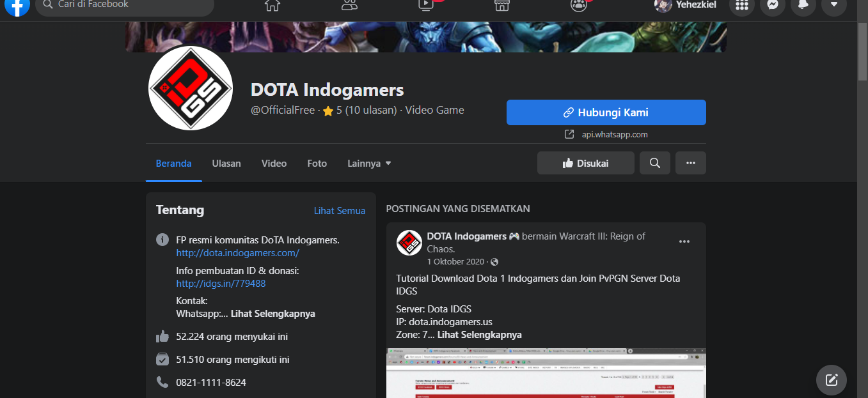Open the Watch video icon
The width and height of the screenshot is (868, 398).
[426, 5]
